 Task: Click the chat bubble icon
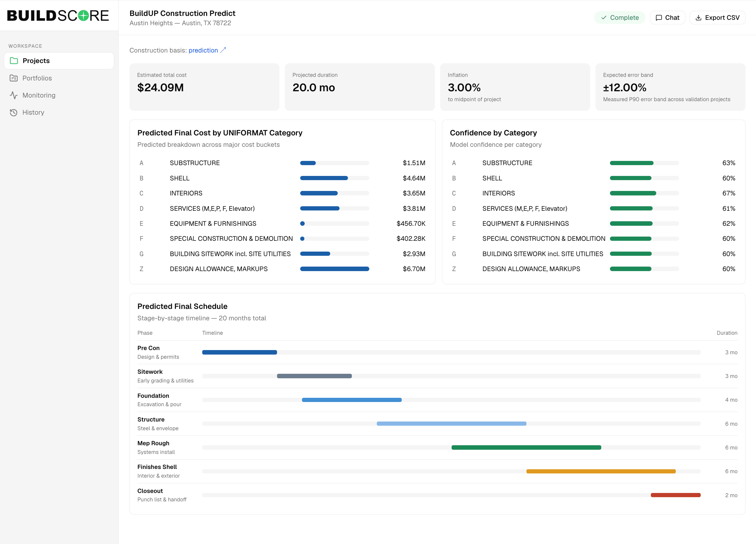tap(659, 18)
